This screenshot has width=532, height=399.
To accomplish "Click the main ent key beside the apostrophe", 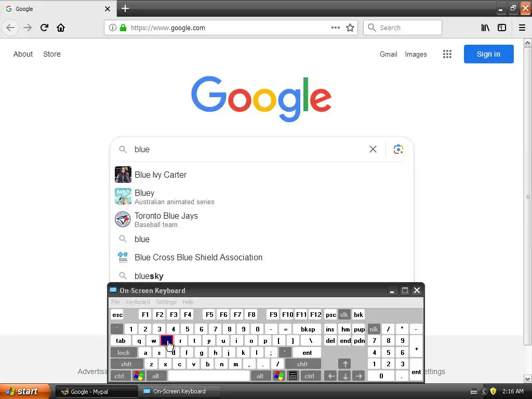I will tap(307, 353).
